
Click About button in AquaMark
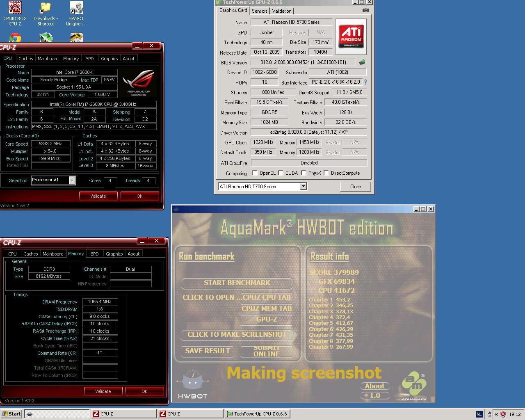[375, 386]
